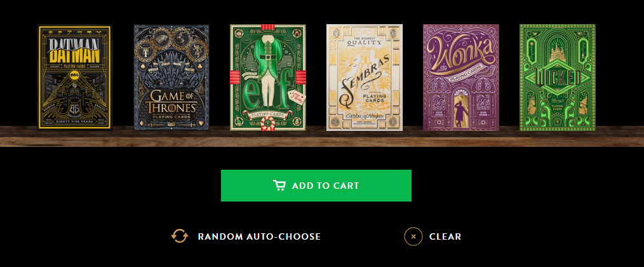Click the circled X clear icon
The height and width of the screenshot is (267, 644).
(413, 236)
